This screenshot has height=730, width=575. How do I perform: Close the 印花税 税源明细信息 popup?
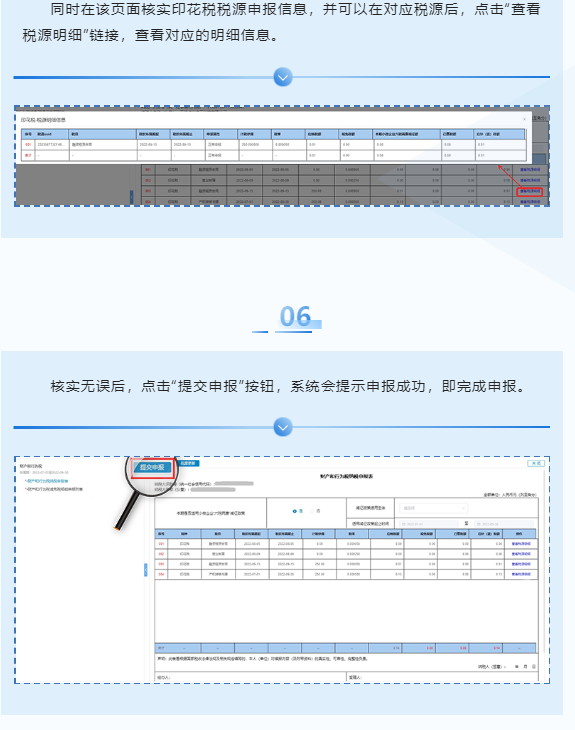[524, 119]
